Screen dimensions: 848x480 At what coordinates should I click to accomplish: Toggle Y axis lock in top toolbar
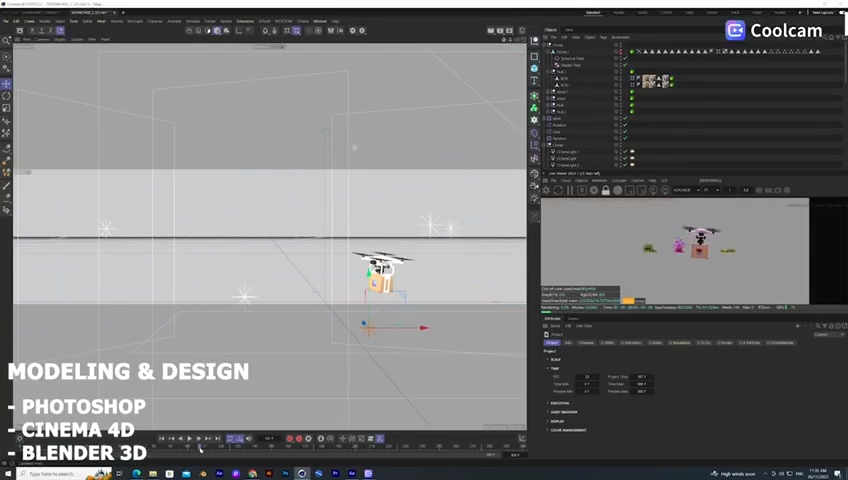pos(41,31)
